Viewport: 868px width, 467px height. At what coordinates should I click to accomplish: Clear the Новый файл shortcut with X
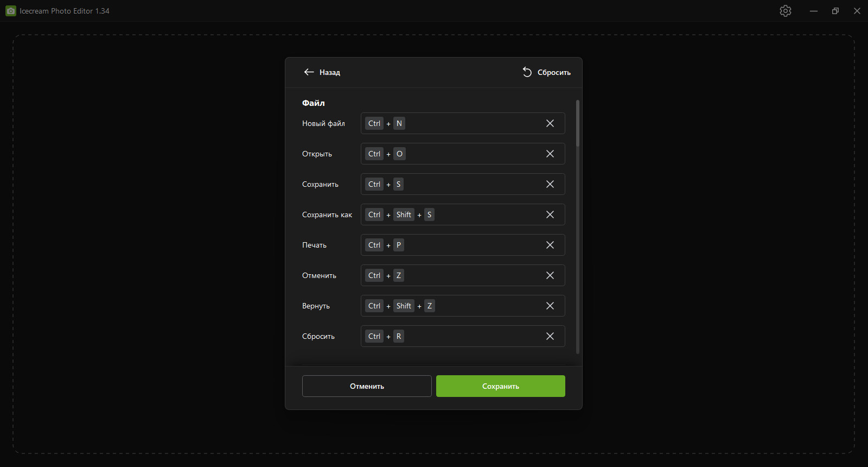pos(550,123)
